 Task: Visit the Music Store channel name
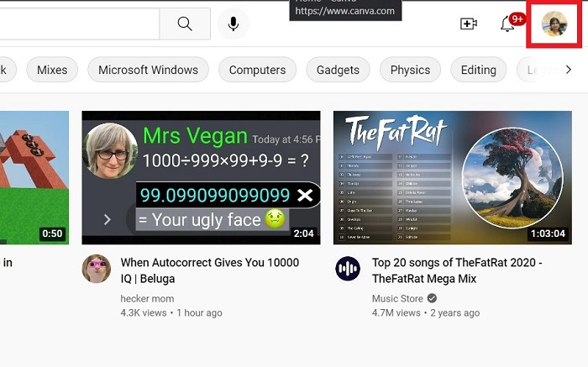tap(397, 299)
